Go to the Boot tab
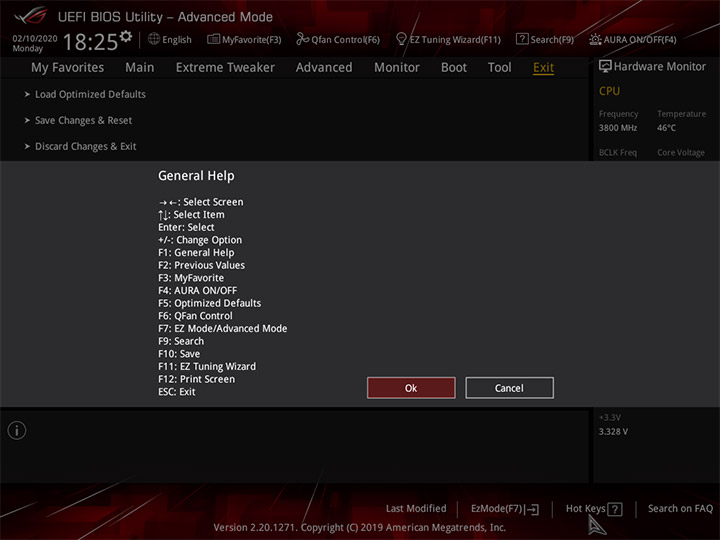 pos(454,68)
